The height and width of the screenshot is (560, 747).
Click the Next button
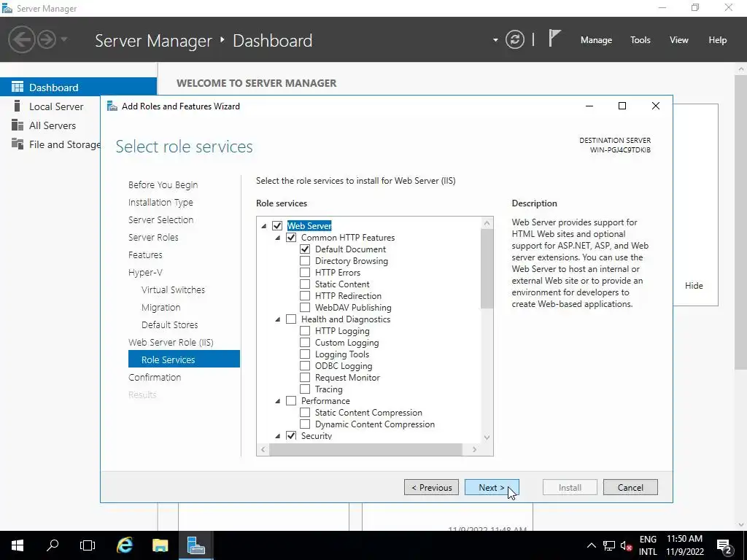492,487
